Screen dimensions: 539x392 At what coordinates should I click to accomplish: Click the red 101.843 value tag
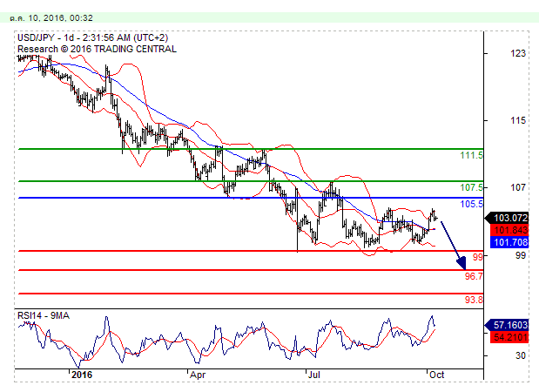(509, 230)
